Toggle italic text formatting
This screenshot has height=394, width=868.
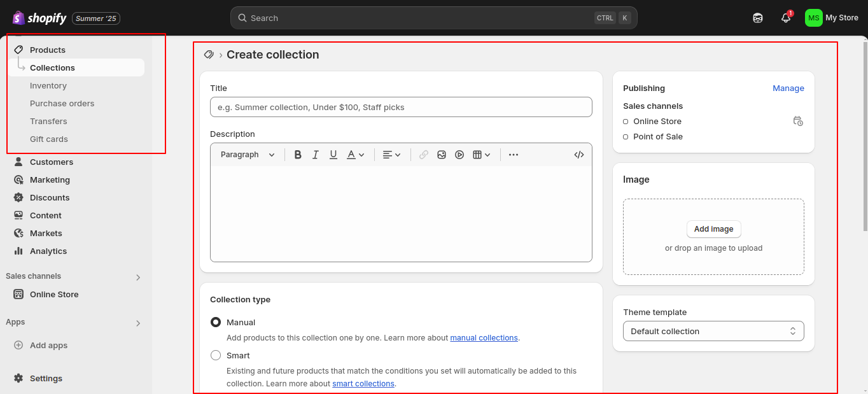coord(315,155)
